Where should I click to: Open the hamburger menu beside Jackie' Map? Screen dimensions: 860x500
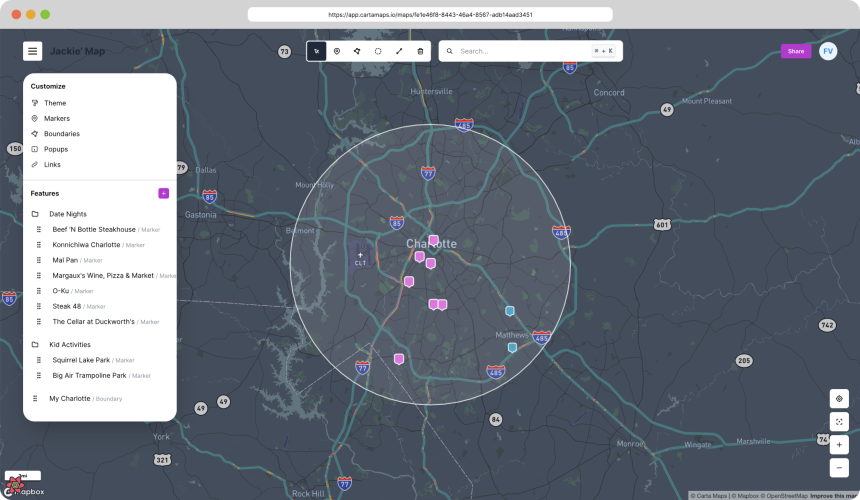[x=32, y=51]
